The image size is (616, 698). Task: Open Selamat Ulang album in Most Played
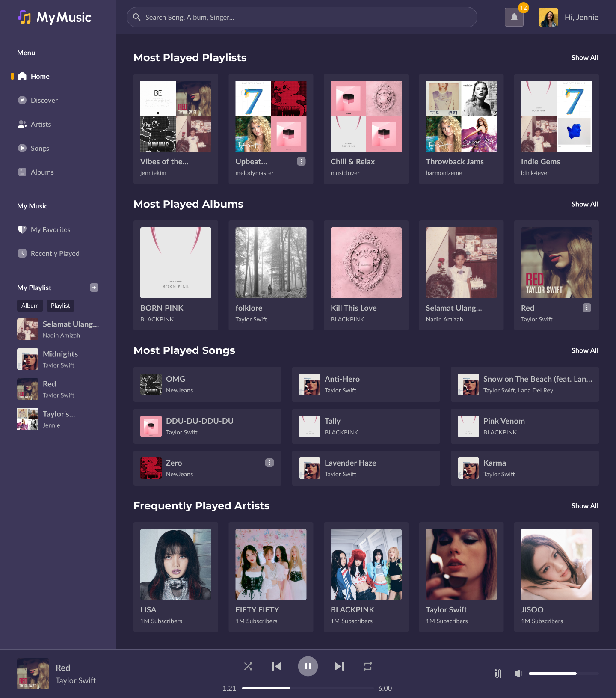tap(461, 263)
